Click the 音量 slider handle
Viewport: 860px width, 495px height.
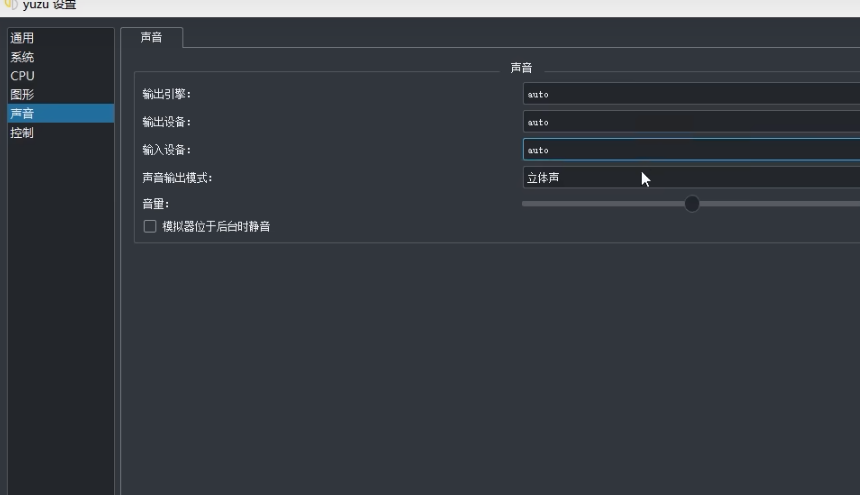pyautogui.click(x=692, y=204)
